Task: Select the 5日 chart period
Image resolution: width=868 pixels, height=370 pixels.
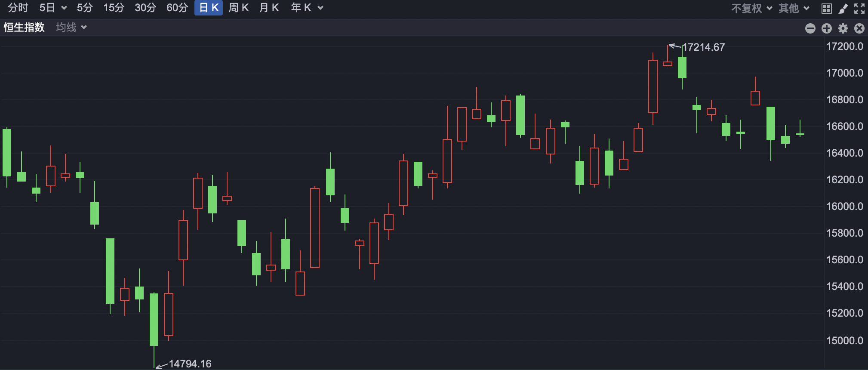Action: click(x=47, y=8)
